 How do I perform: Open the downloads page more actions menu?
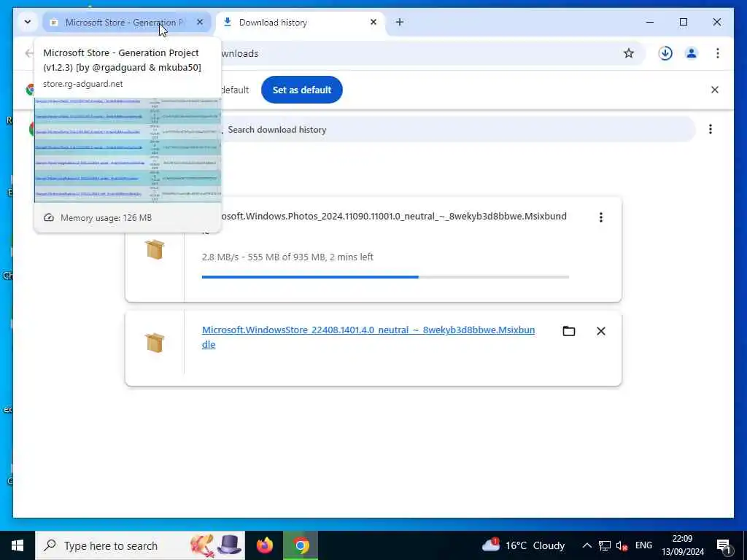coord(711,129)
